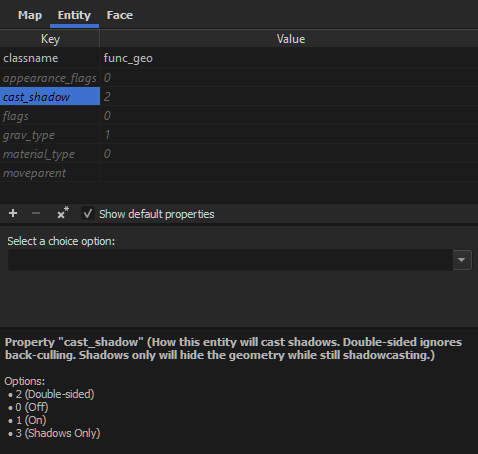This screenshot has width=478, height=454.
Task: Select the Entity tab
Action: pos(74,15)
